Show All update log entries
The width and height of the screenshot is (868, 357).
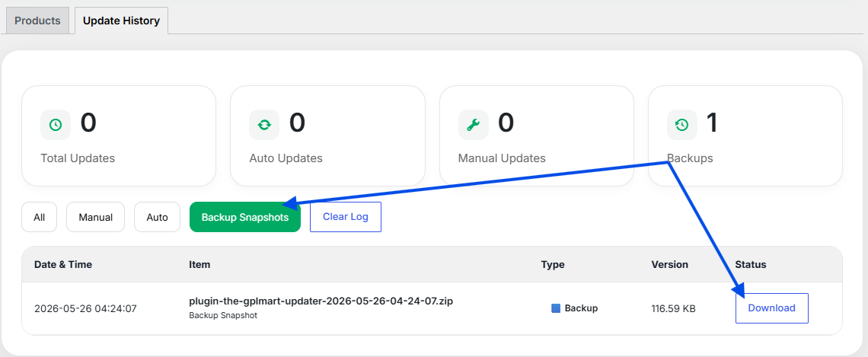pos(40,217)
